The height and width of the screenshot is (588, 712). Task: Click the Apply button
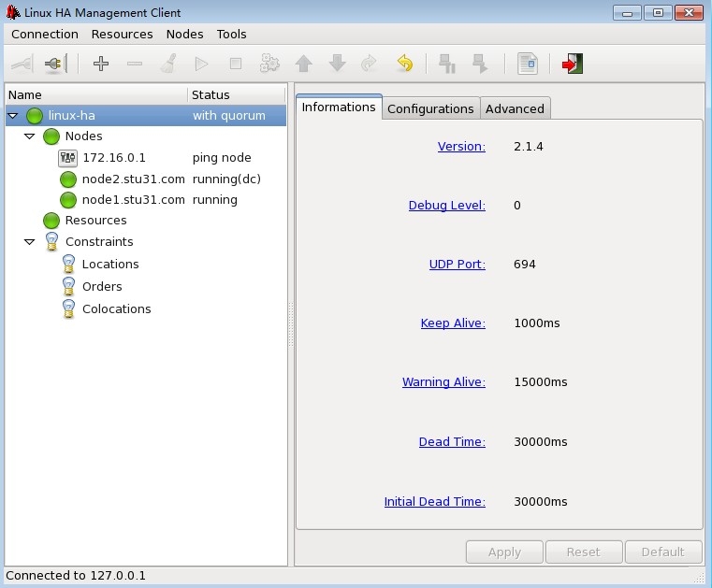504,552
